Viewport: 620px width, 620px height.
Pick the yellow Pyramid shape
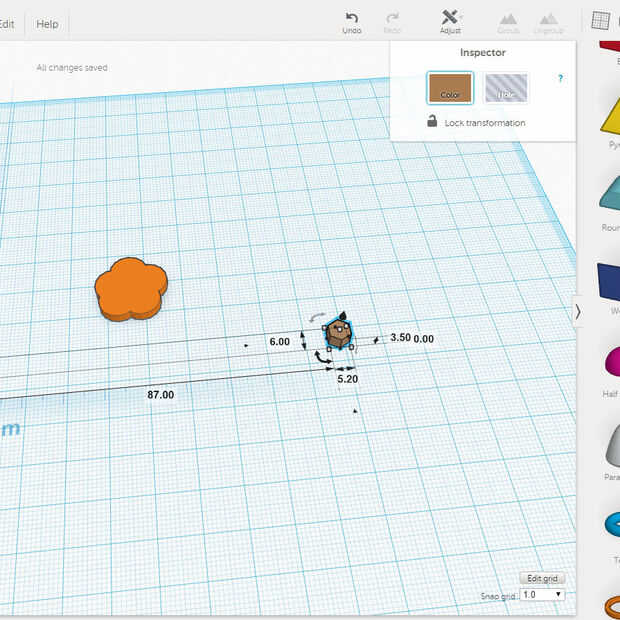(x=610, y=117)
